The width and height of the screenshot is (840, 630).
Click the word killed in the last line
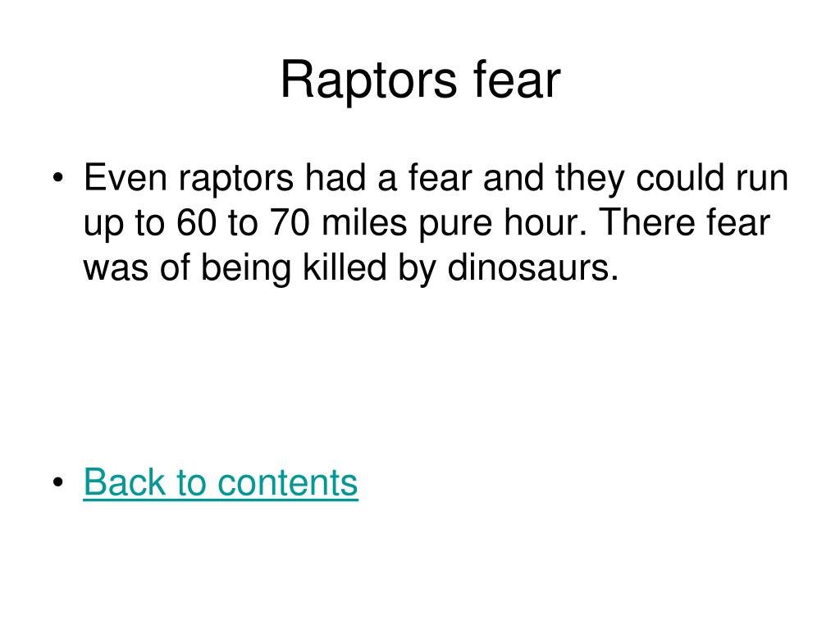click(x=345, y=267)
